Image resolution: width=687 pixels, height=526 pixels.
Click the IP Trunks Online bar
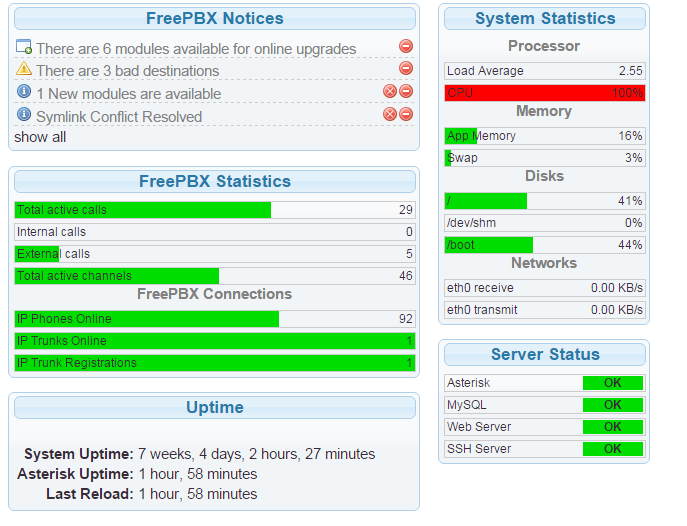click(x=215, y=341)
